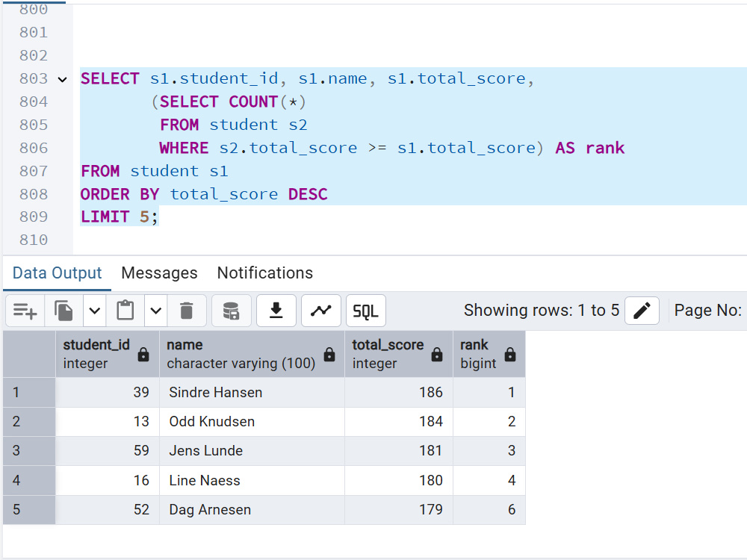Viewport: 747px width, 560px height.
Task: Click line number 807 in editor gutter
Action: (34, 171)
